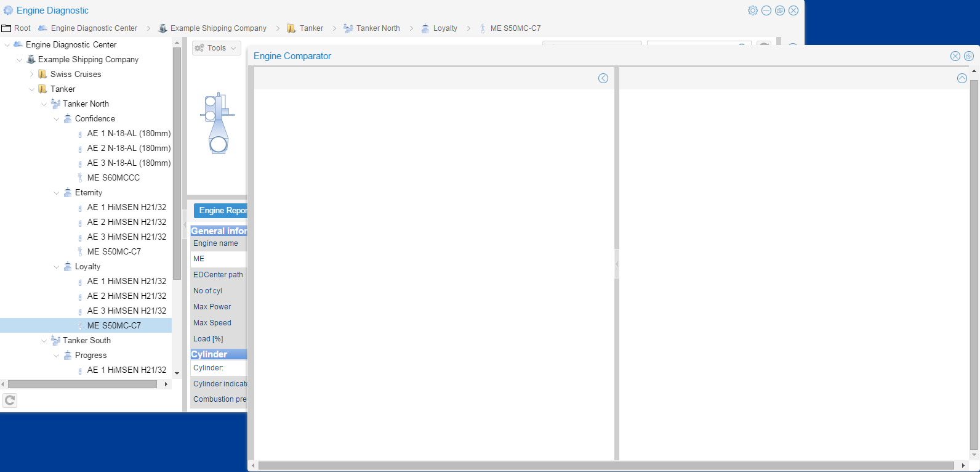This screenshot has width=980, height=472.
Task: Close the Engine Comparator window
Action: [955, 56]
